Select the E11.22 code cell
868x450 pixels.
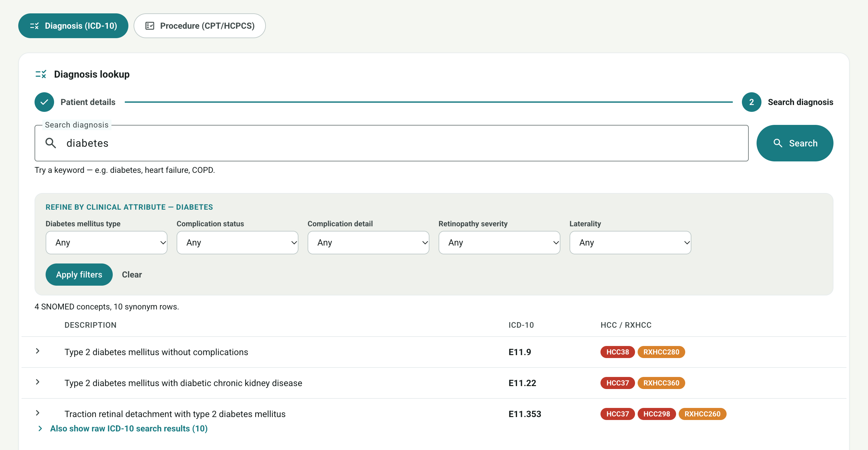522,383
